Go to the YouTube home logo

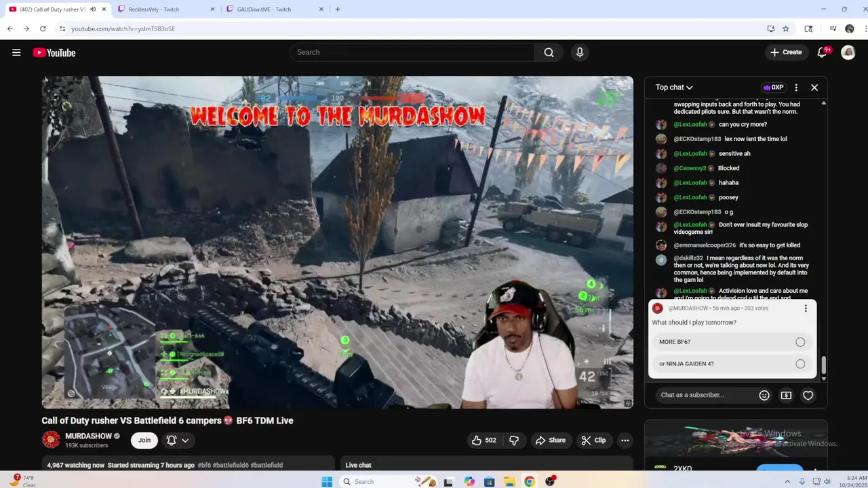(54, 52)
